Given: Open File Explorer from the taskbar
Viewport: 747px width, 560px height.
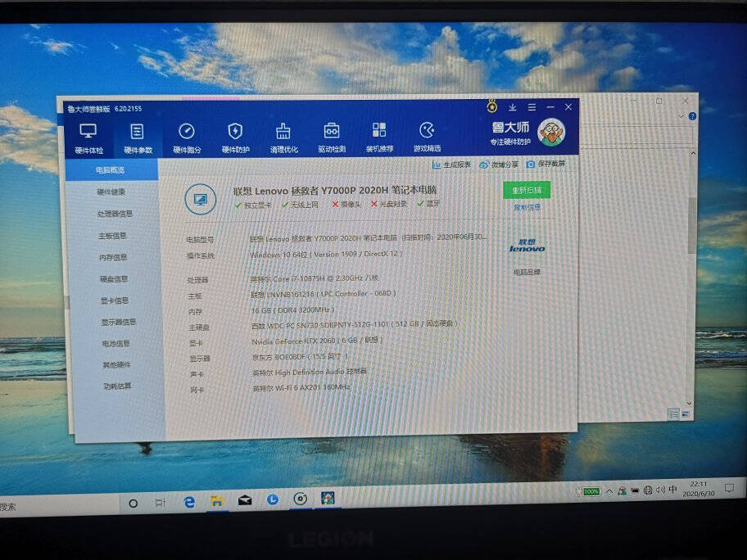Looking at the screenshot, I should (x=217, y=500).
